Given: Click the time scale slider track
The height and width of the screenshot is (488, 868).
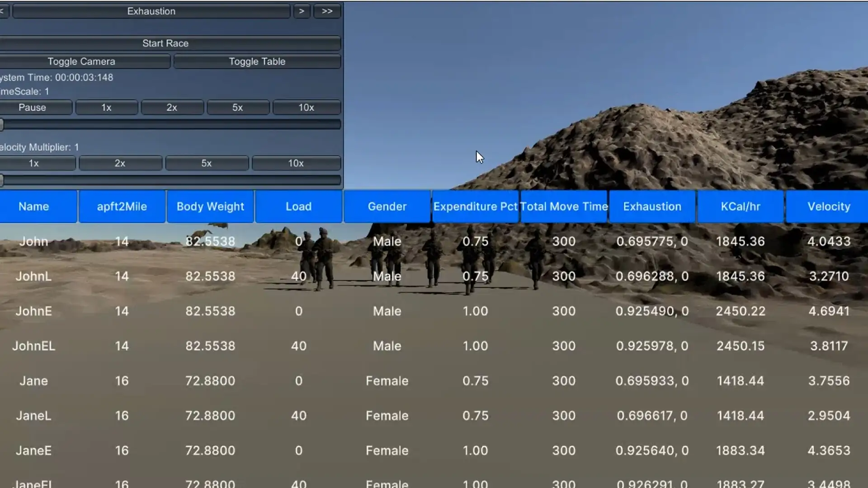Looking at the screenshot, I should pos(172,125).
